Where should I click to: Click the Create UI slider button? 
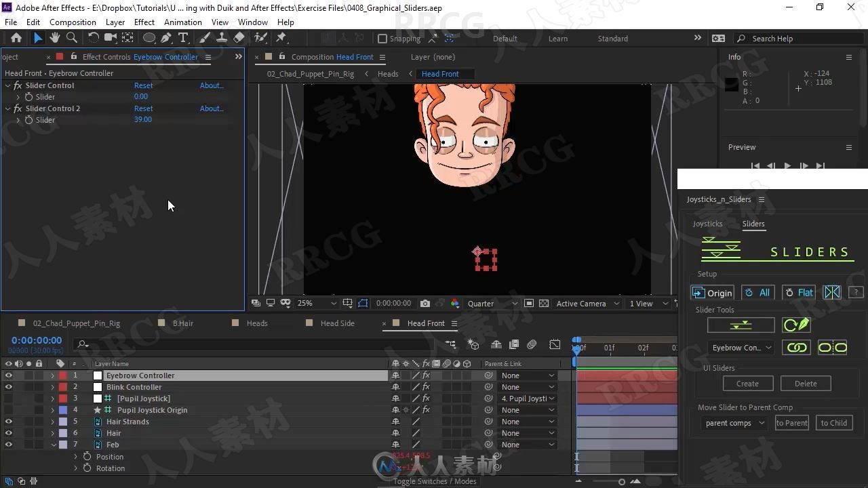click(747, 384)
